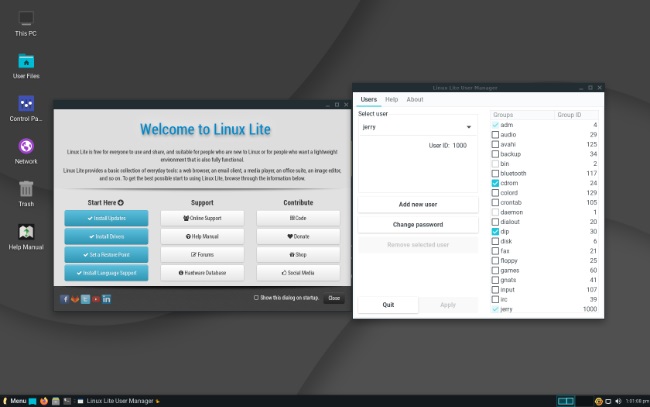Open This PC desktop icon
The height and width of the screenshot is (407, 650).
click(x=26, y=23)
